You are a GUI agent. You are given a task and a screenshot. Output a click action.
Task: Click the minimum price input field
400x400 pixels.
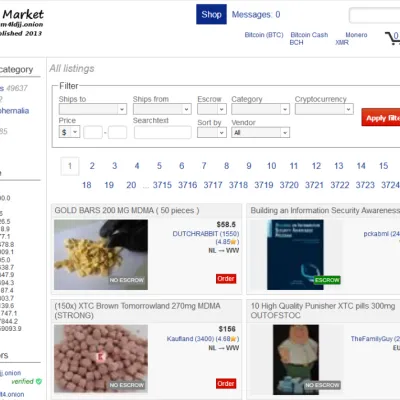click(x=93, y=132)
